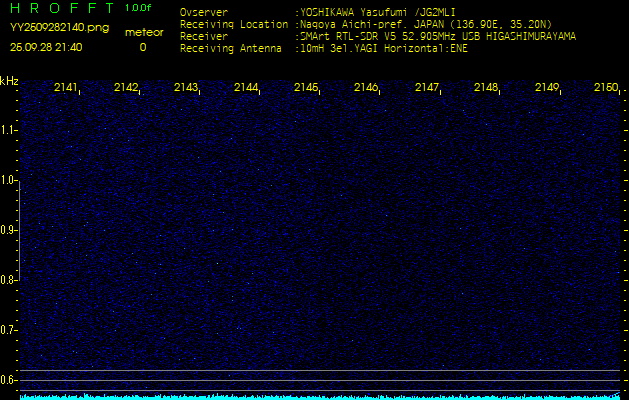Click the HROFFT title text
The image size is (629, 400).
click(60, 8)
